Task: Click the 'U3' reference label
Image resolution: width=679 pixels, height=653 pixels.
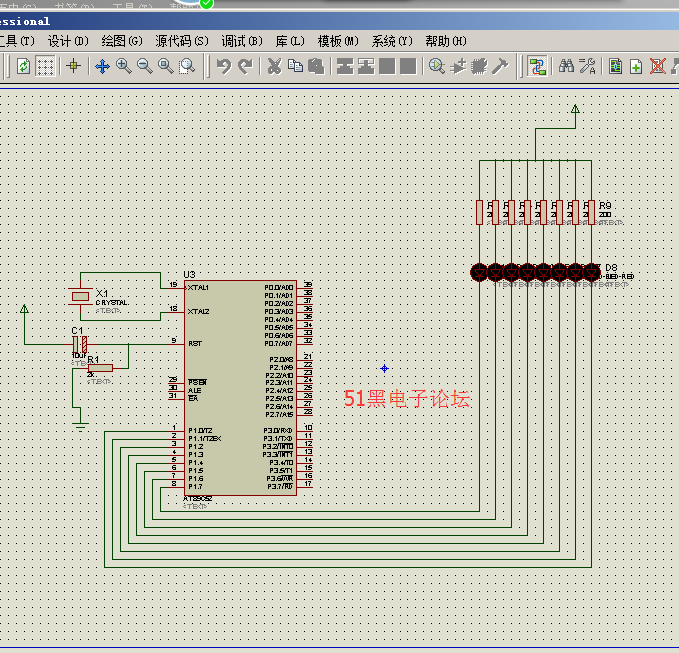Action: tap(189, 275)
